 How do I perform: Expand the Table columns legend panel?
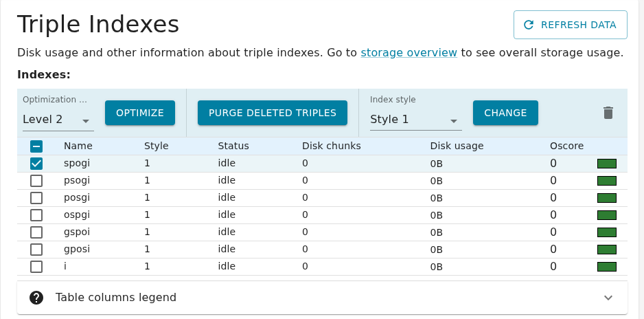[322, 297]
